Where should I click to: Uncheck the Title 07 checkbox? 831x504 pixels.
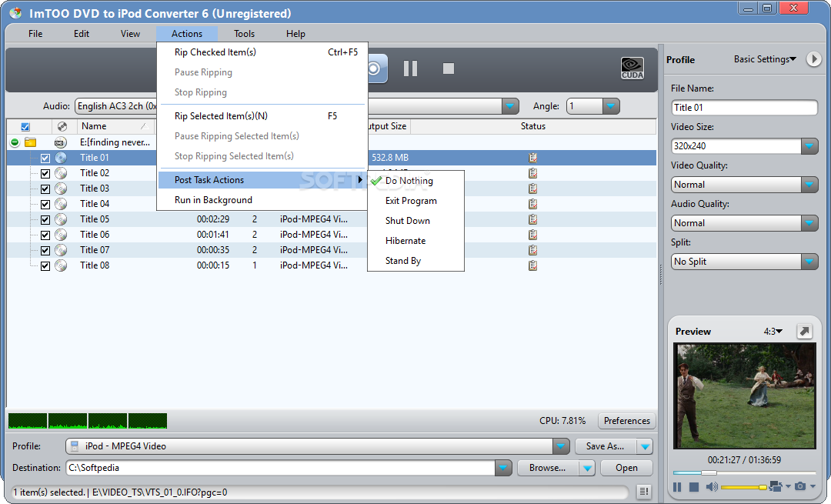(x=45, y=250)
